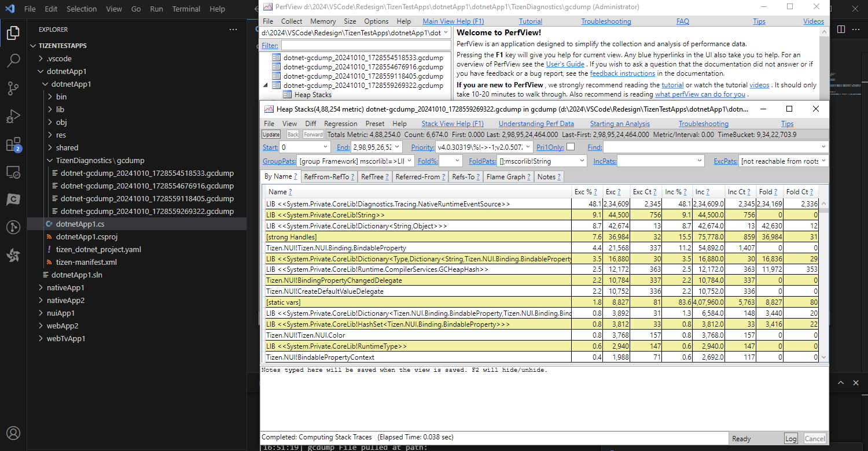Screen dimensions: 868x451
Task: Select the Tizen pinwheel icon in the activity bar
Action: coord(13,255)
